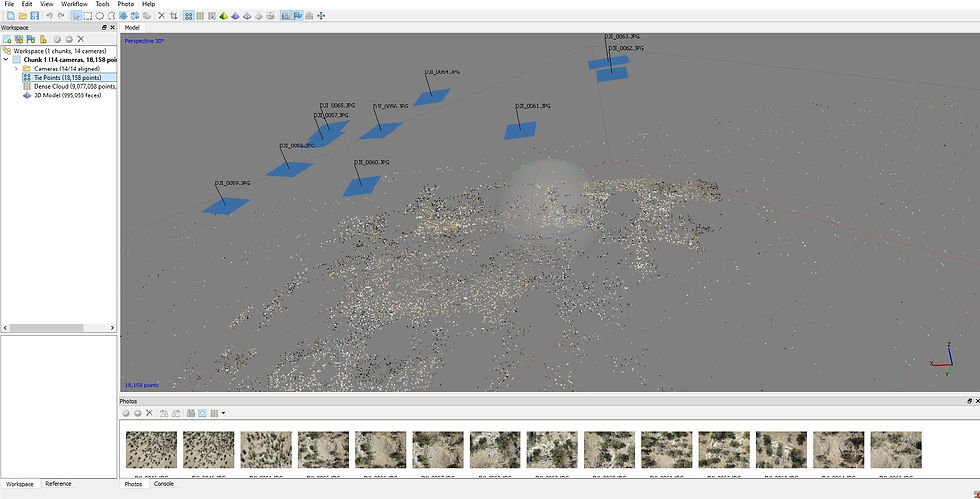
Task: Toggle Show Cameras button
Action: coord(285,16)
